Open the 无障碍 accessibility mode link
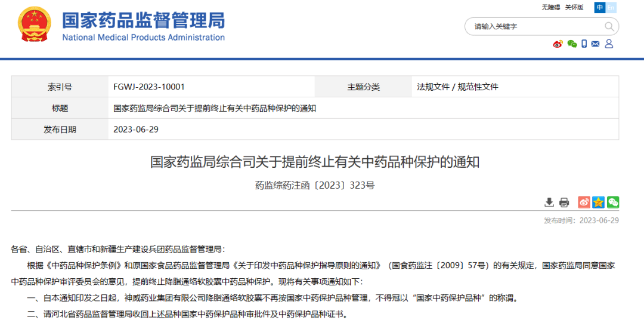The height and width of the screenshot is (329, 644). [550, 8]
